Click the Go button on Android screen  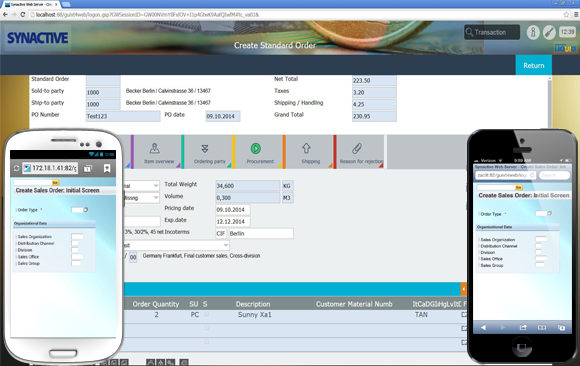tap(55, 182)
